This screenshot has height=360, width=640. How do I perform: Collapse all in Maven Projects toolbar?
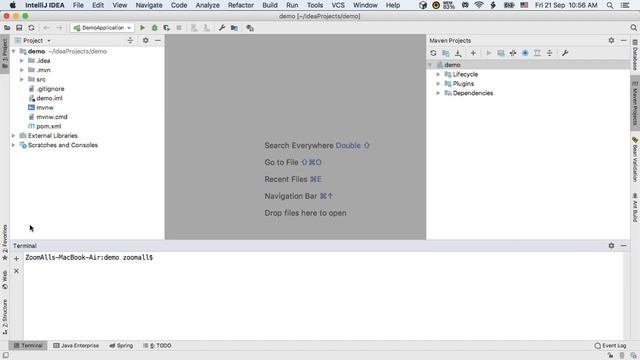pyautogui.click(x=550, y=53)
